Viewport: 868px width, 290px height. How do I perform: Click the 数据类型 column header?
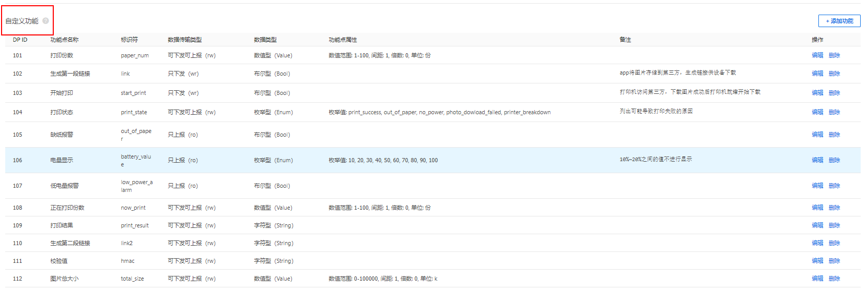265,40
